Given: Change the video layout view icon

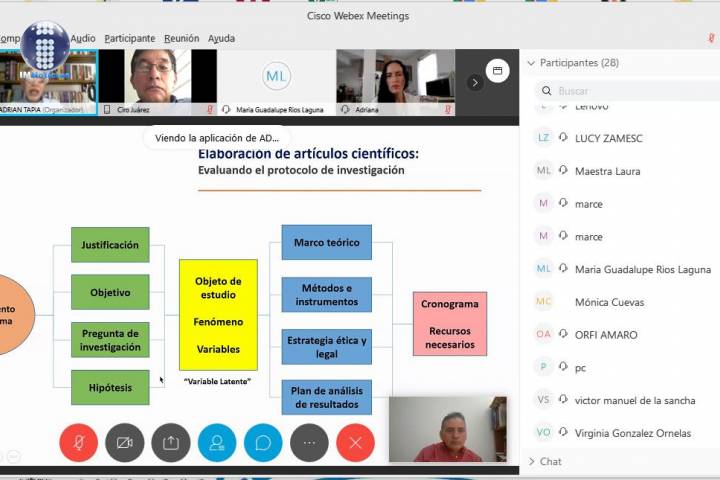Looking at the screenshot, I should pyautogui.click(x=496, y=71).
